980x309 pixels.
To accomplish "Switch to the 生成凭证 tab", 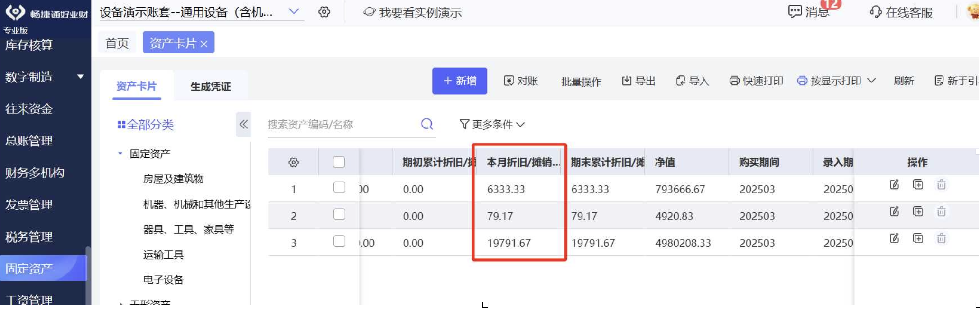I will pos(210,87).
